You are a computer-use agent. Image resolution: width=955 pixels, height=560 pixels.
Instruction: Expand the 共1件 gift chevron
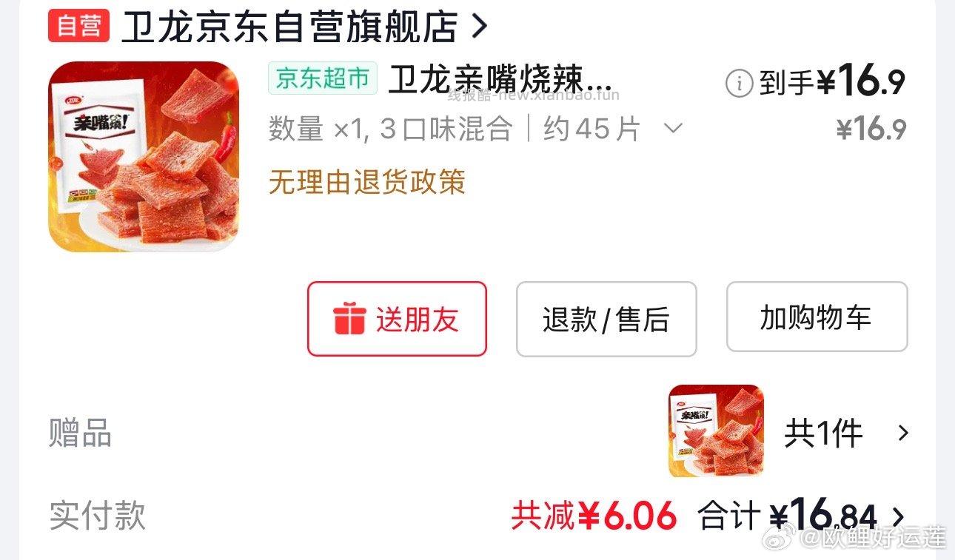[x=902, y=433]
